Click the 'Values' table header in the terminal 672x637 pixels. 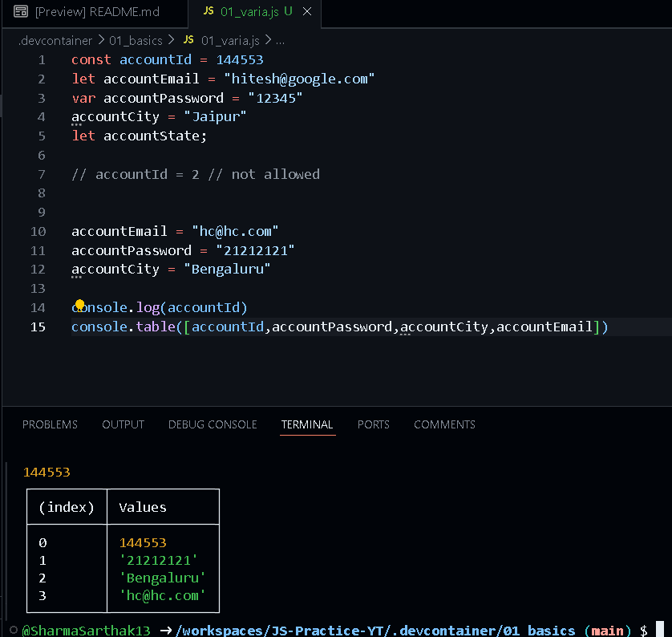point(143,508)
